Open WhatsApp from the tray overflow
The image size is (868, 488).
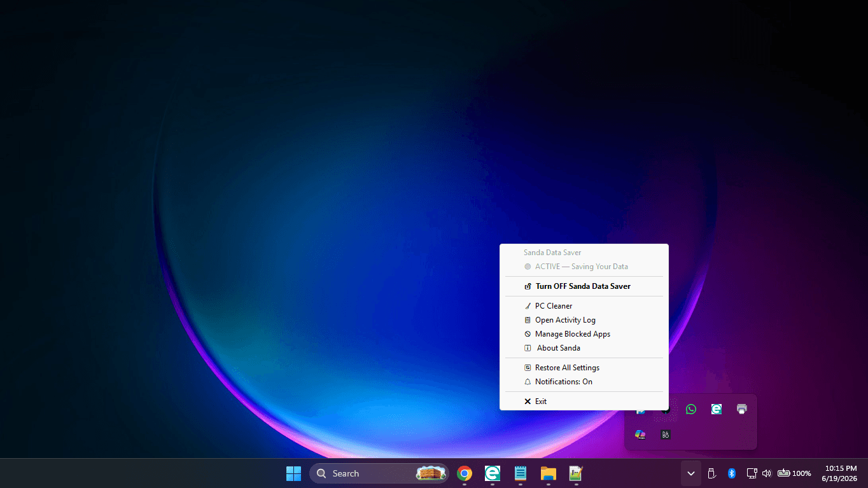pyautogui.click(x=691, y=409)
